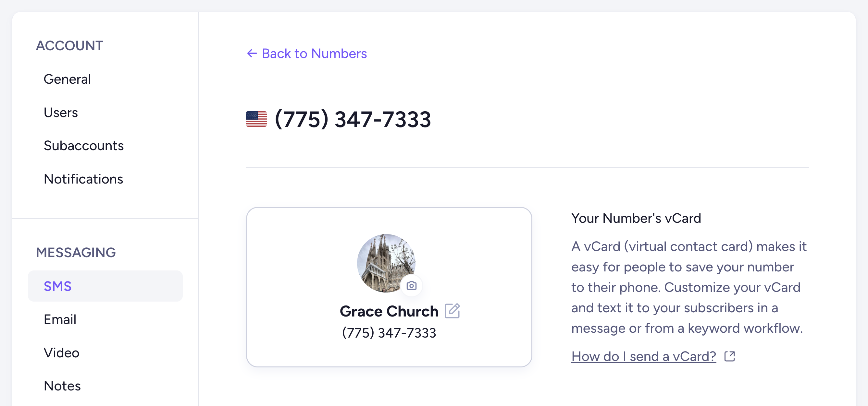Viewport: 868px width, 406px height.
Task: Click the Grace Church vCard name
Action: 389,311
